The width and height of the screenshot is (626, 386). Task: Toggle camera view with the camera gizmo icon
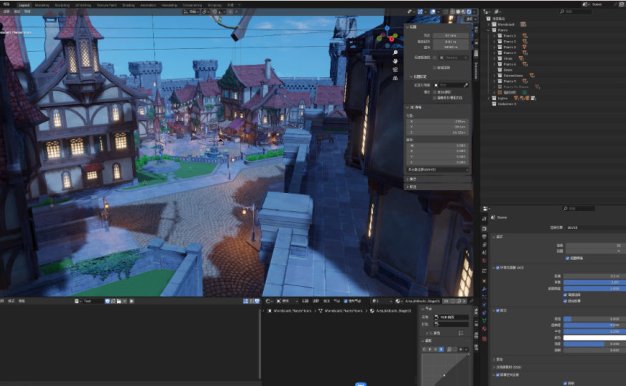coord(395,69)
